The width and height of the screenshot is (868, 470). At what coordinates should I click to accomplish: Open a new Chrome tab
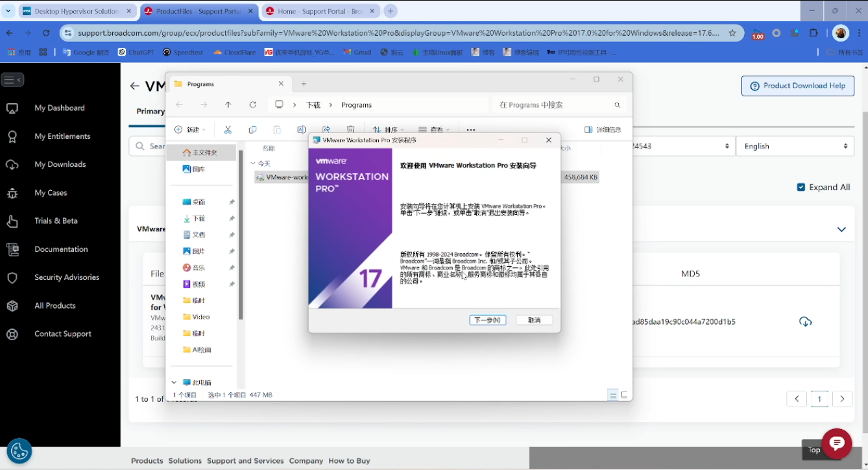(391, 11)
